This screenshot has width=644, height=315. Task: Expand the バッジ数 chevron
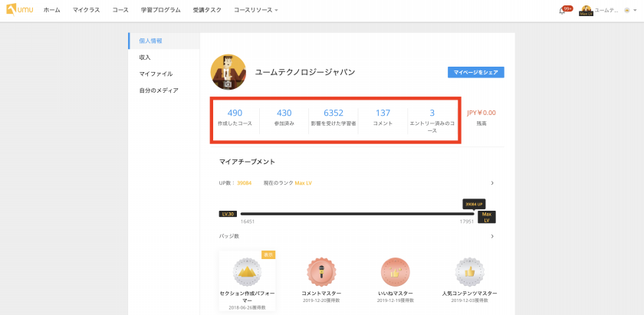click(x=492, y=236)
